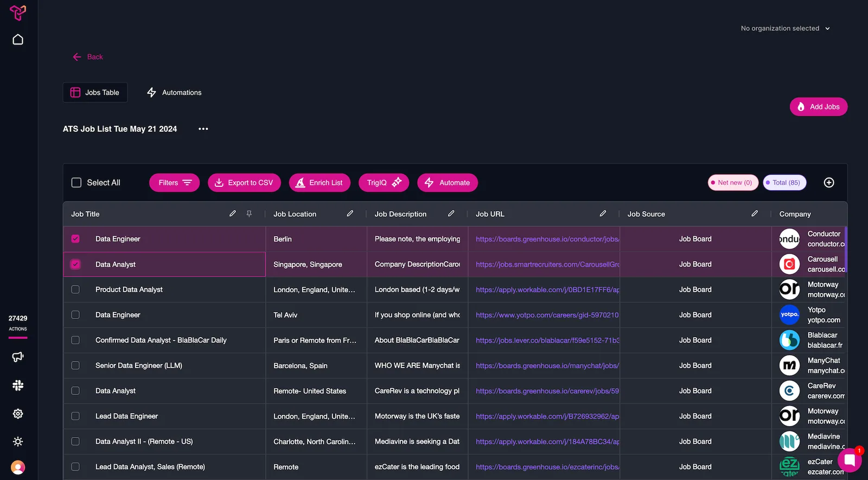Edit the Job Location column pencil icon
Image resolution: width=868 pixels, height=480 pixels.
[350, 214]
